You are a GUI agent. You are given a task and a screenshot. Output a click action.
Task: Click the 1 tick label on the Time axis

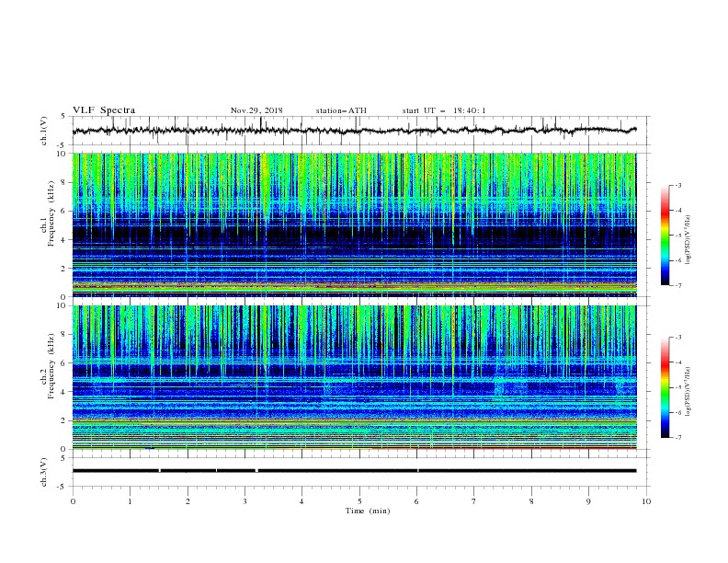[x=130, y=501]
